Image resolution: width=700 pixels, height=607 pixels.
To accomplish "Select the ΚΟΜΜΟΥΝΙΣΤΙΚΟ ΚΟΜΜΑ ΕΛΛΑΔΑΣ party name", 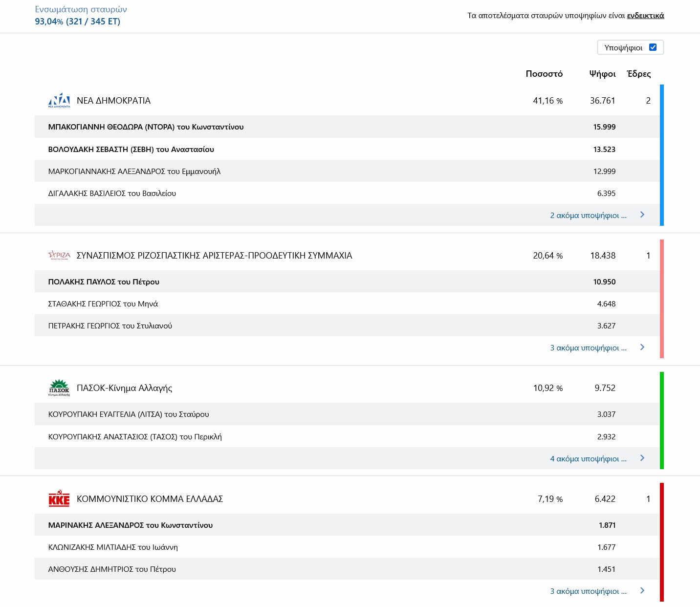I will [x=150, y=499].
